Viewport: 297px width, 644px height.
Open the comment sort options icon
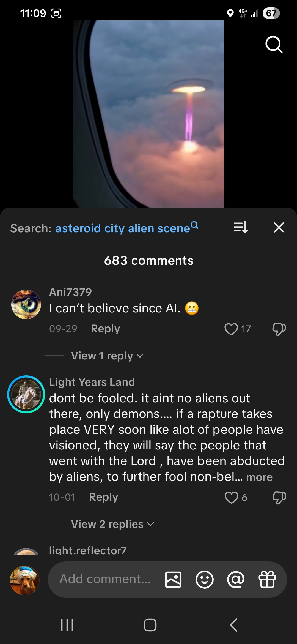241,228
